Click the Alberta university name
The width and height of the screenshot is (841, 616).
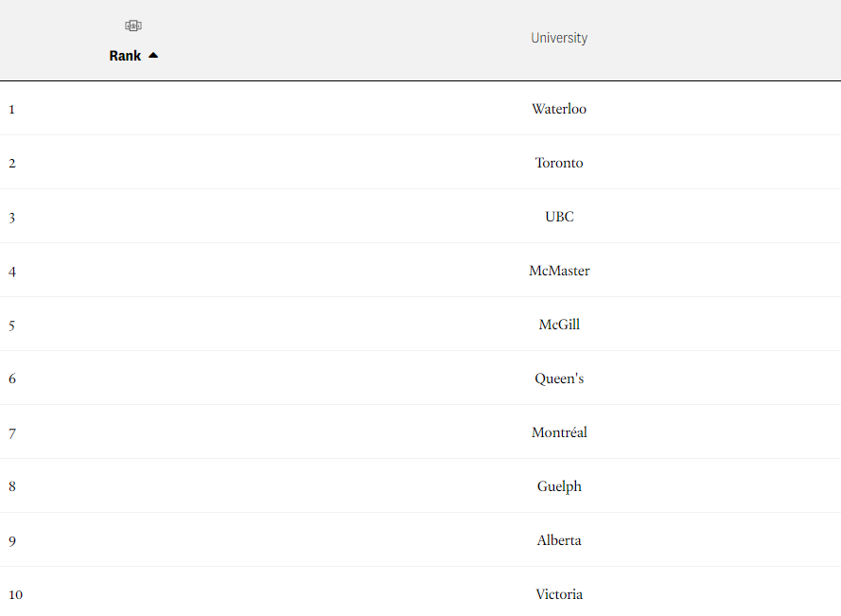tap(559, 540)
